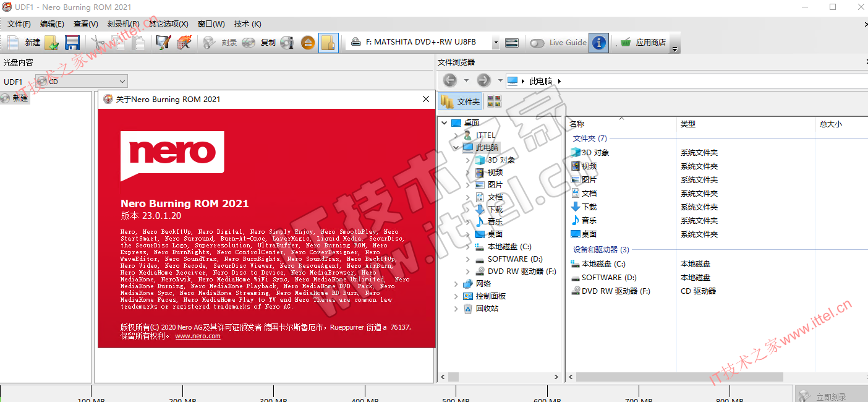Select the 下载 folder in file list
Image resolution: width=868 pixels, height=402 pixels.
(x=589, y=207)
